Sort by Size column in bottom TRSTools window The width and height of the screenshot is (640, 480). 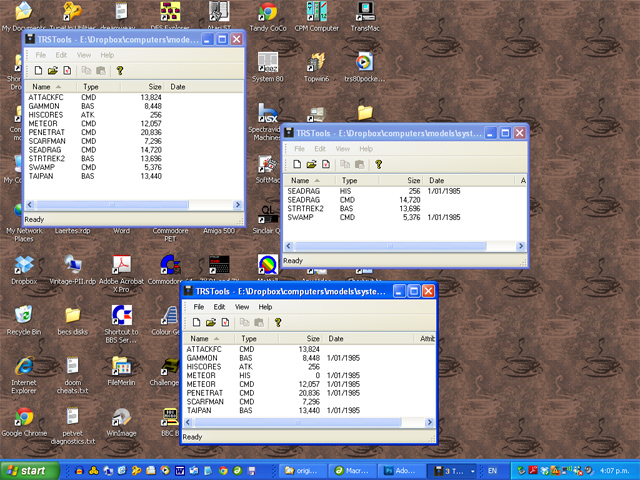301,339
